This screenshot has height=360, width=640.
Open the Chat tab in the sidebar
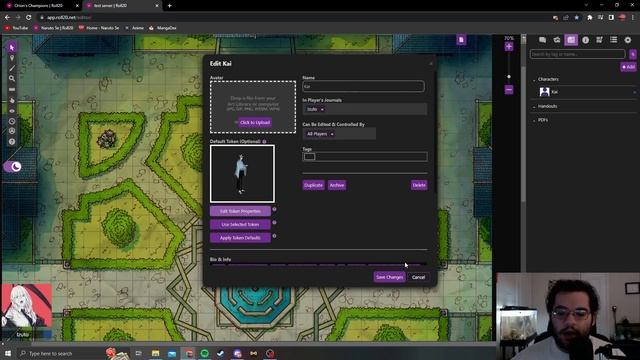[542, 40]
